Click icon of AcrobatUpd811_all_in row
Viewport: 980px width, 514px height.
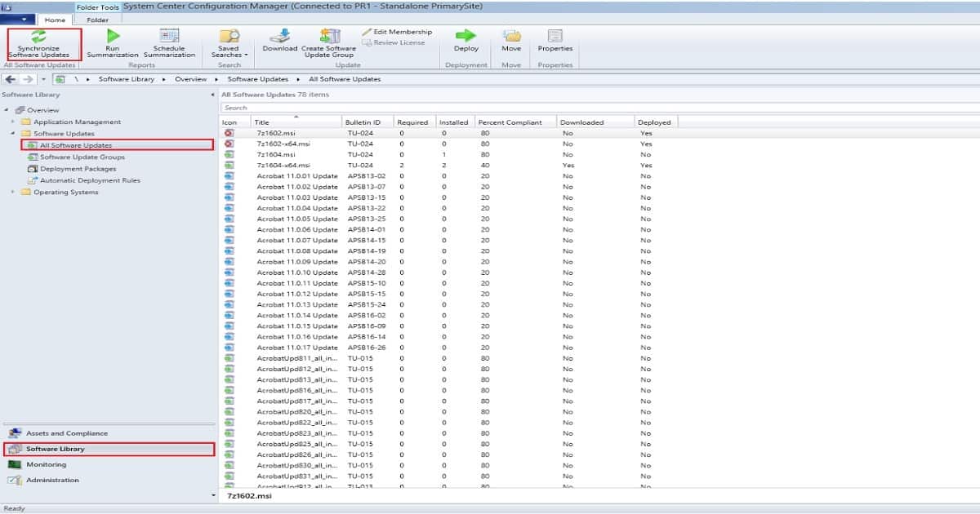229,358
